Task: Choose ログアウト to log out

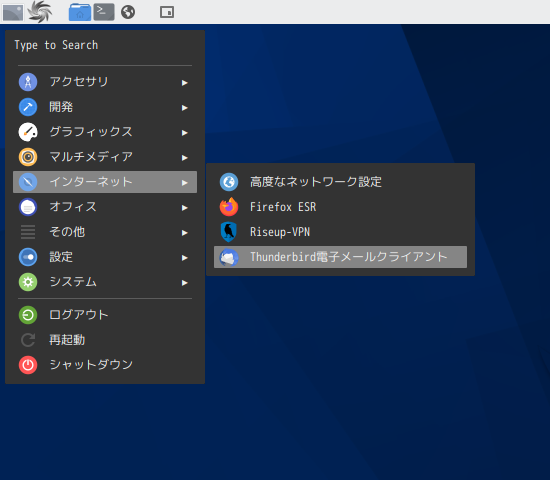Action: [105, 315]
